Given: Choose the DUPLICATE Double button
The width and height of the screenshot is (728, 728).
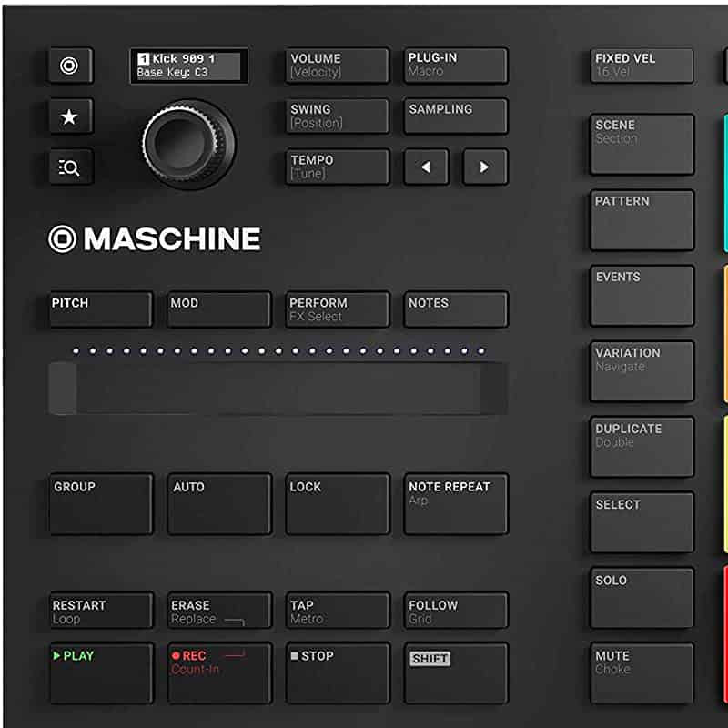Looking at the screenshot, I should pyautogui.click(x=642, y=447).
